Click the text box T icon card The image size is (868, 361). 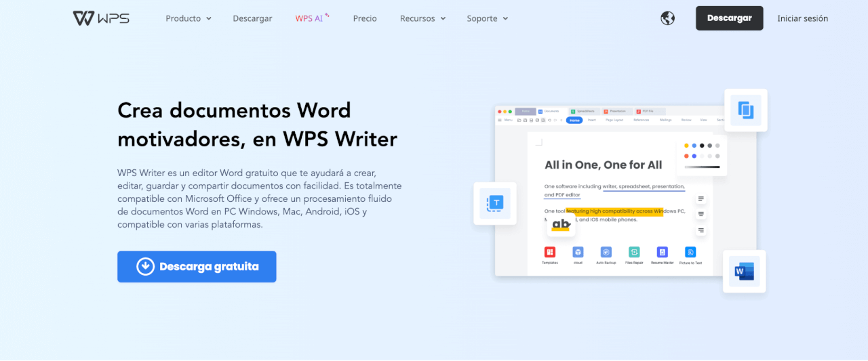[495, 203]
